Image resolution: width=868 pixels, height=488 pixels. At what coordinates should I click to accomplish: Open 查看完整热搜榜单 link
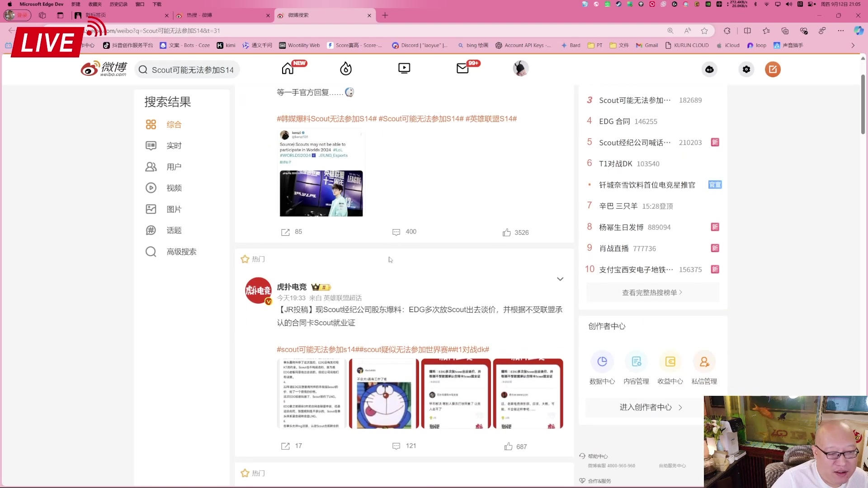[652, 293]
